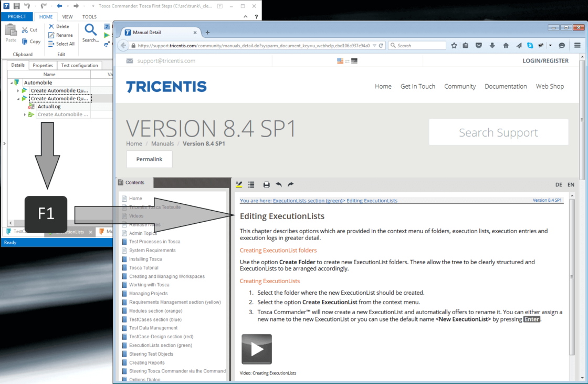Switch manual language to DE
Image resolution: width=588 pixels, height=384 pixels.
559,185
